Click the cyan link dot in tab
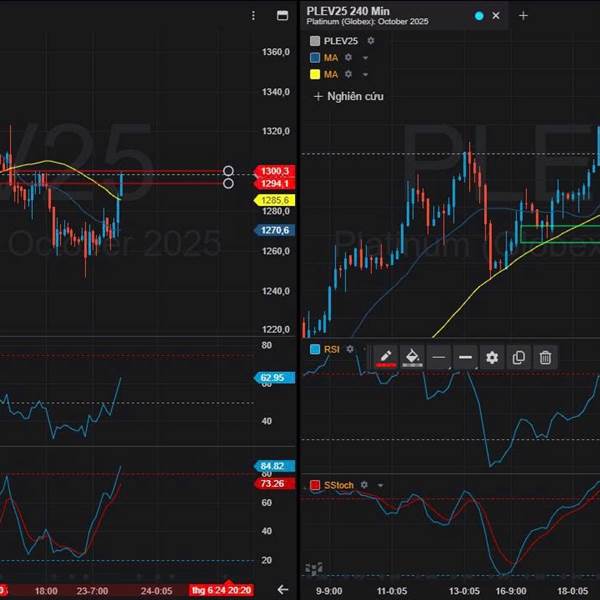The height and width of the screenshot is (600, 600). click(479, 16)
